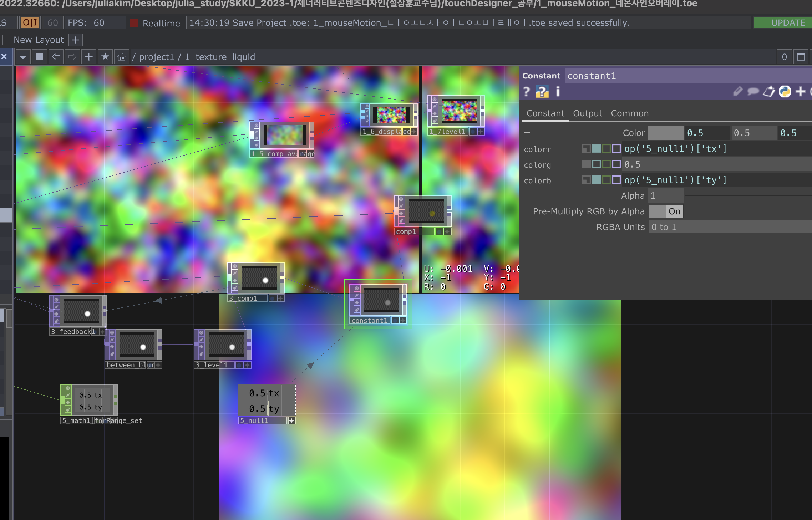Open pane type dropdown arrow in path bar
The height and width of the screenshot is (520, 812).
point(23,57)
